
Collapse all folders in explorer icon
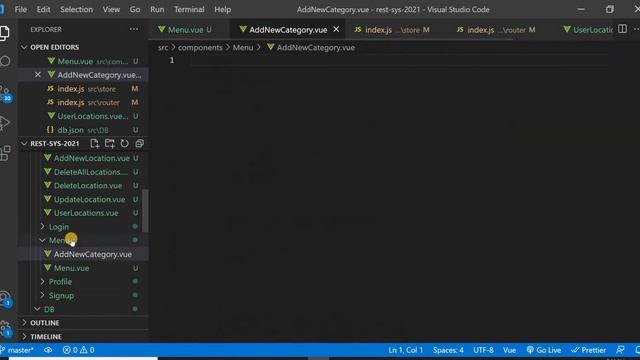pyautogui.click(x=139, y=143)
